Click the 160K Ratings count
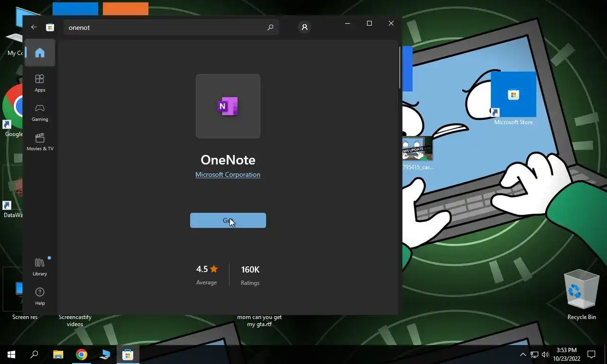Viewport: 607px width, 364px height. tap(250, 275)
